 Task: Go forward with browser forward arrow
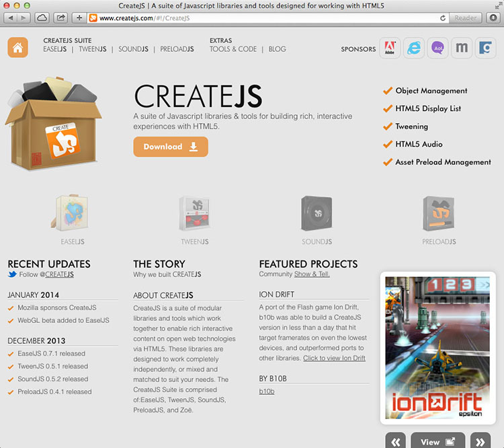tap(24, 18)
